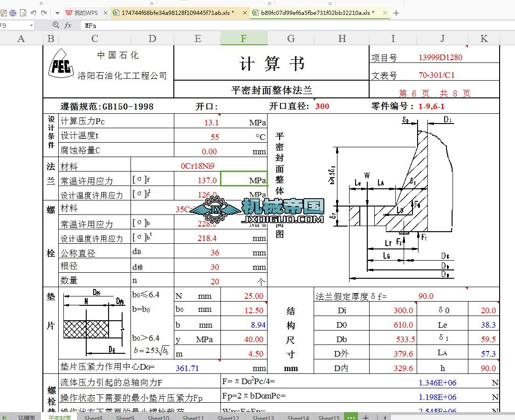Click the undo arrow icon
The image size is (515, 420).
pyautogui.click(x=33, y=13)
